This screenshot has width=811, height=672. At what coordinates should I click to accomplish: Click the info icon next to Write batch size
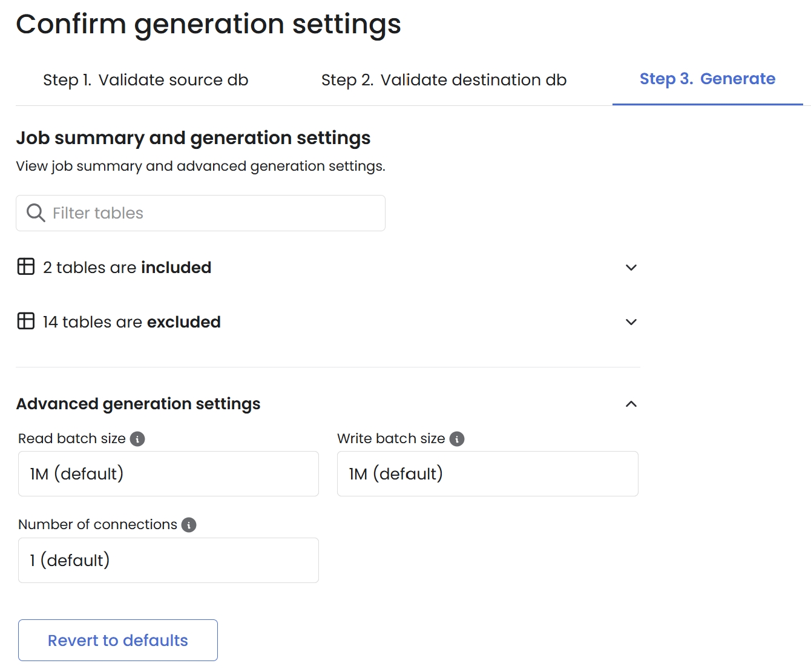tap(457, 439)
